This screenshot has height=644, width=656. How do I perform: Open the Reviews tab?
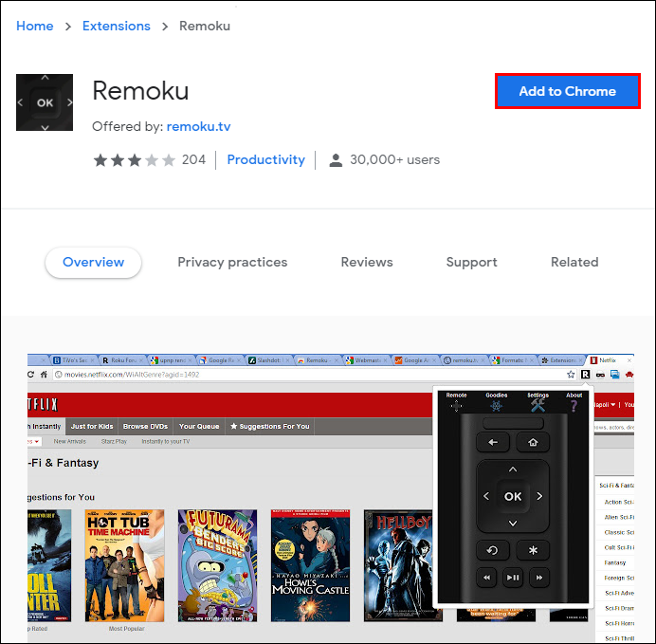click(x=367, y=262)
